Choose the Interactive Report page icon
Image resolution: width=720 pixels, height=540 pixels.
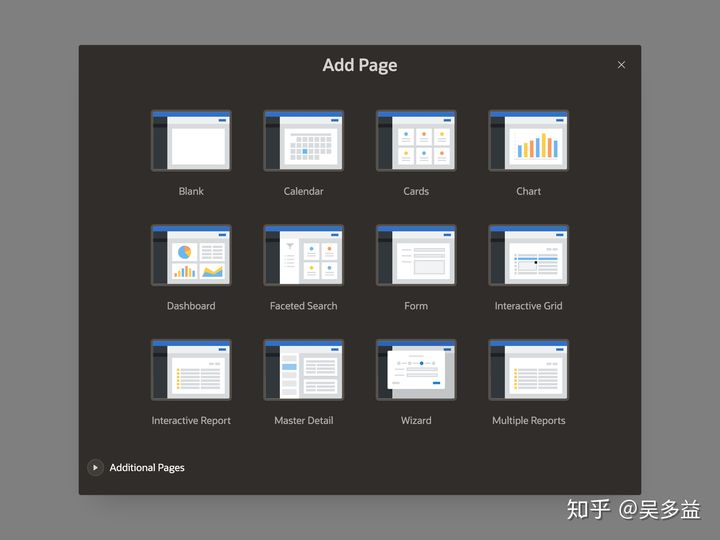point(191,370)
